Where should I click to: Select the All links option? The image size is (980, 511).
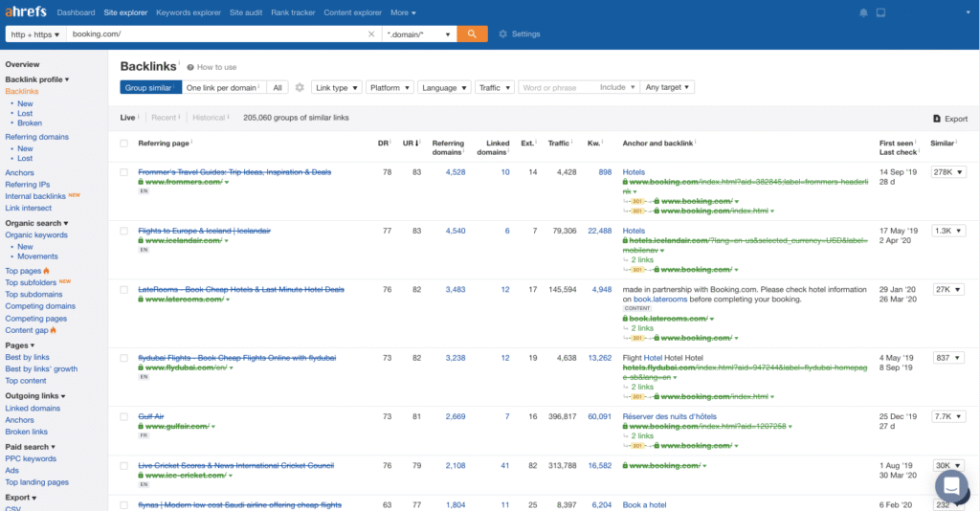[278, 87]
